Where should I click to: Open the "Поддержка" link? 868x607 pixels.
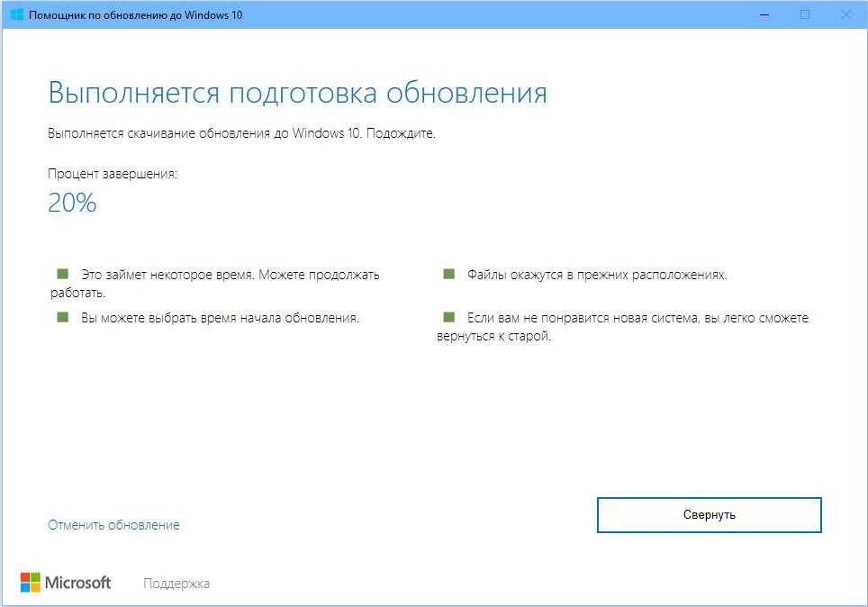[176, 584]
